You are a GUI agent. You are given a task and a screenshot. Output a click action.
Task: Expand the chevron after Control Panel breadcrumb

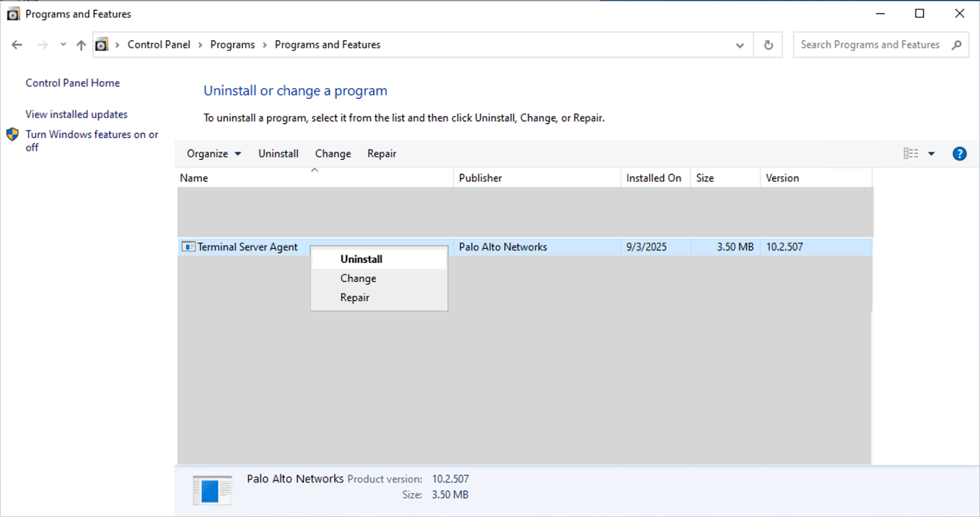[x=200, y=45]
